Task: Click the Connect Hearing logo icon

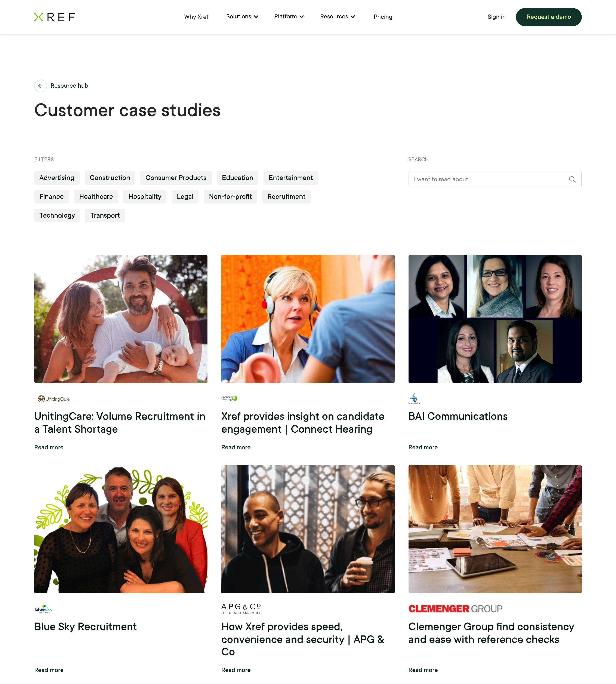Action: pos(230,398)
